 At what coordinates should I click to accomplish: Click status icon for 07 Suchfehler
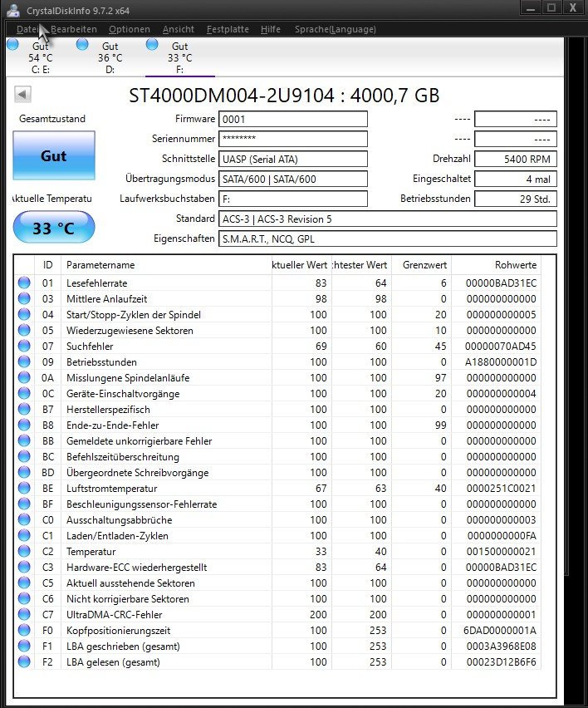click(x=24, y=346)
